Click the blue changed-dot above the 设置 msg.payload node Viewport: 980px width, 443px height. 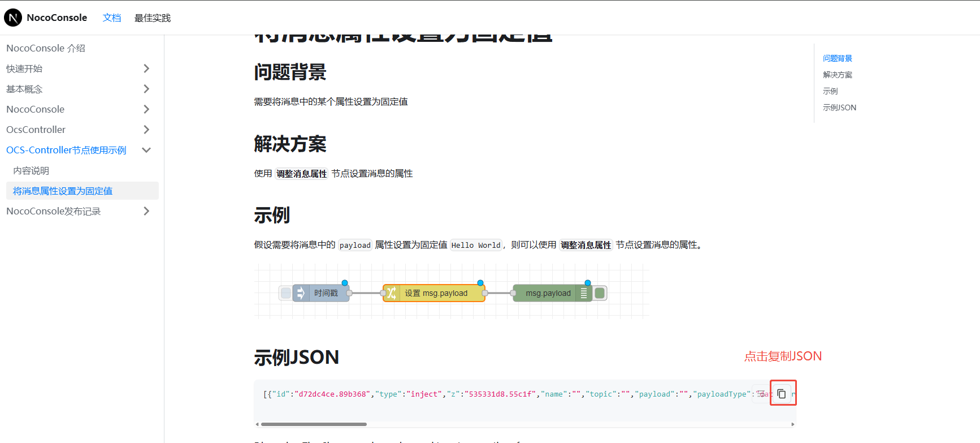tap(480, 283)
